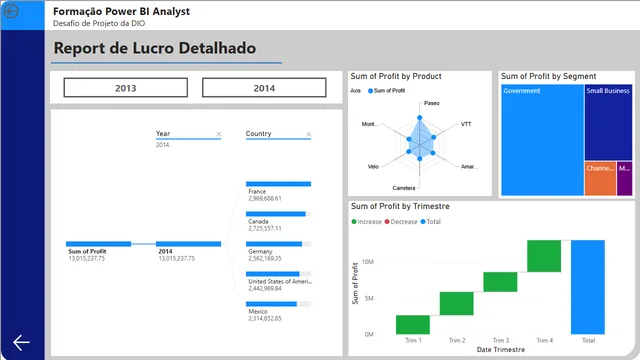Remove the Country level with its X icon
The height and width of the screenshot is (360, 640).
pyautogui.click(x=309, y=134)
